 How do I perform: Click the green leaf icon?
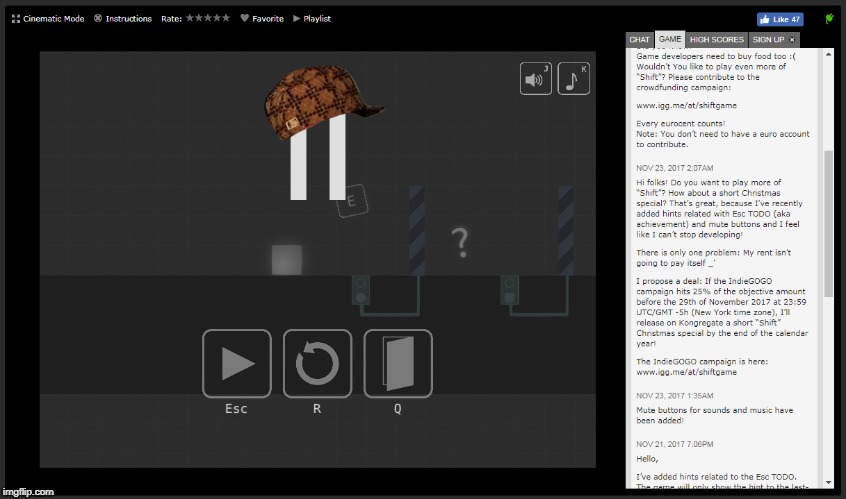point(828,18)
